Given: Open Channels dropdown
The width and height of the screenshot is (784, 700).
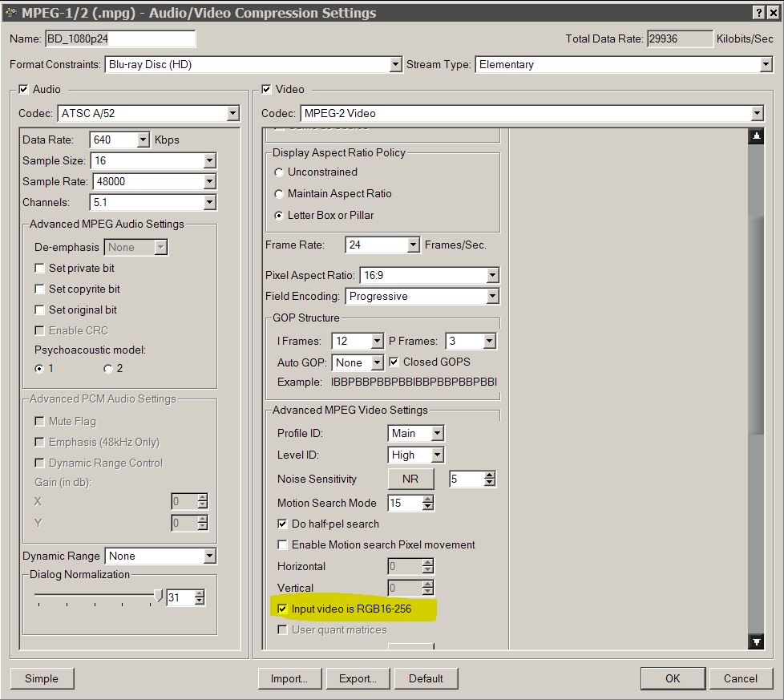Looking at the screenshot, I should coord(209,203).
